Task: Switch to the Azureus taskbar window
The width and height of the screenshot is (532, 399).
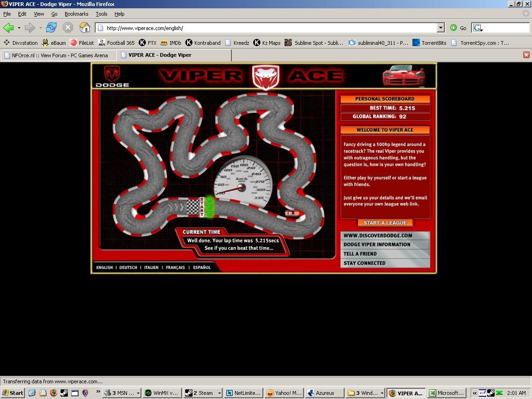Action: tap(324, 393)
